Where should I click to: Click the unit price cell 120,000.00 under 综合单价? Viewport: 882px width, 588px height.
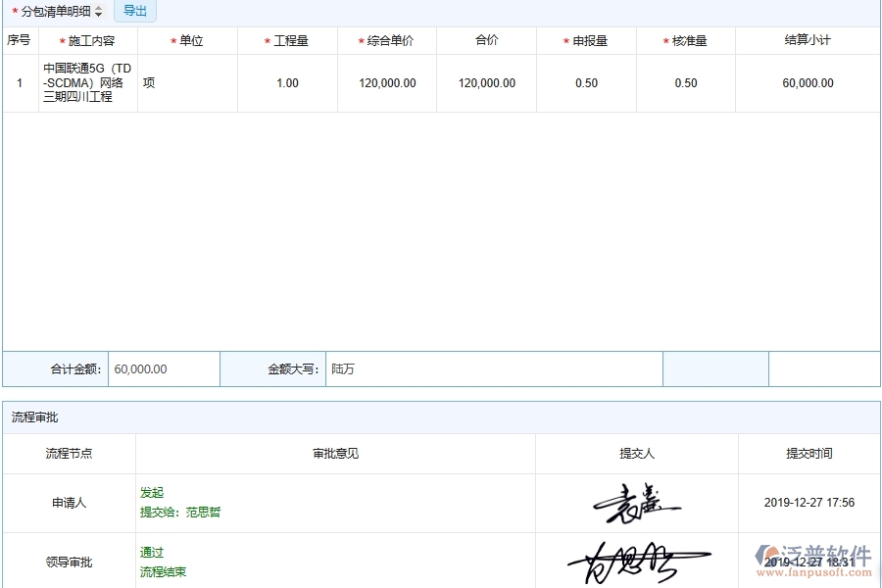(x=387, y=83)
